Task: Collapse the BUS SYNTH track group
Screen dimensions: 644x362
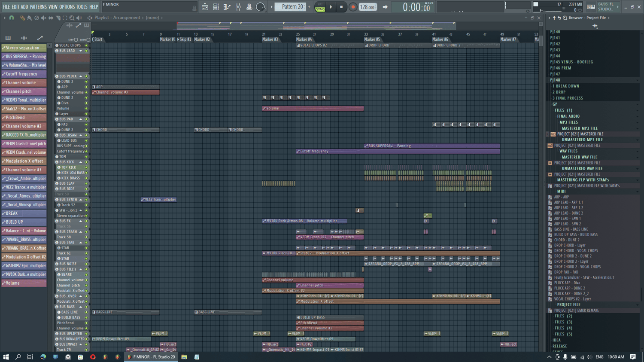Action: pos(81,200)
